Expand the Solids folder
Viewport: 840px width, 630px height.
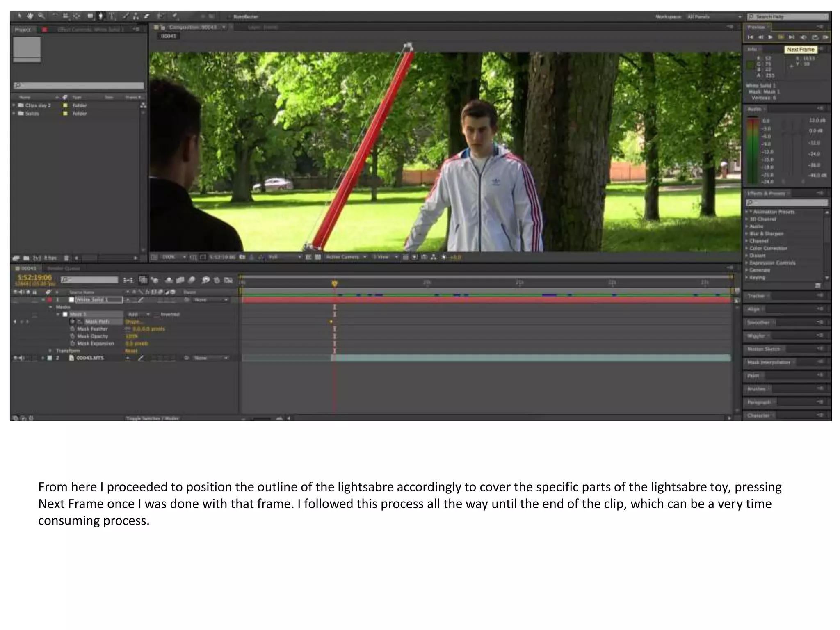click(14, 113)
